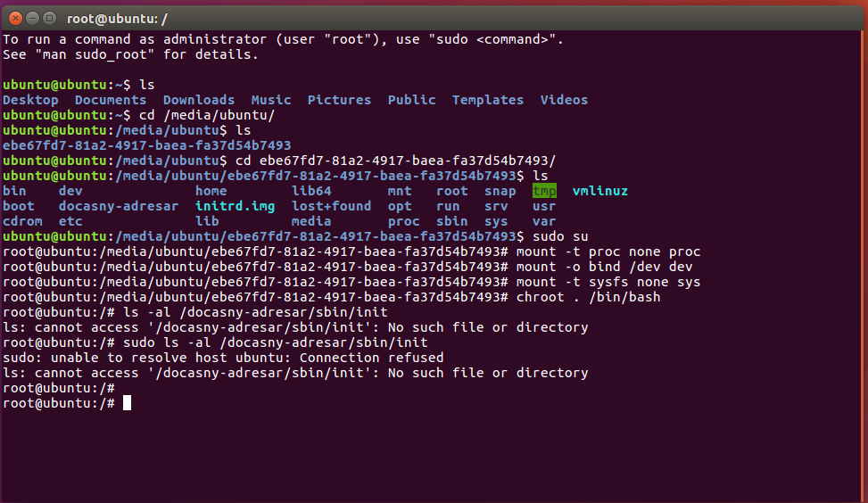
Task: Click the 'srv' directory entry
Action: click(x=496, y=206)
